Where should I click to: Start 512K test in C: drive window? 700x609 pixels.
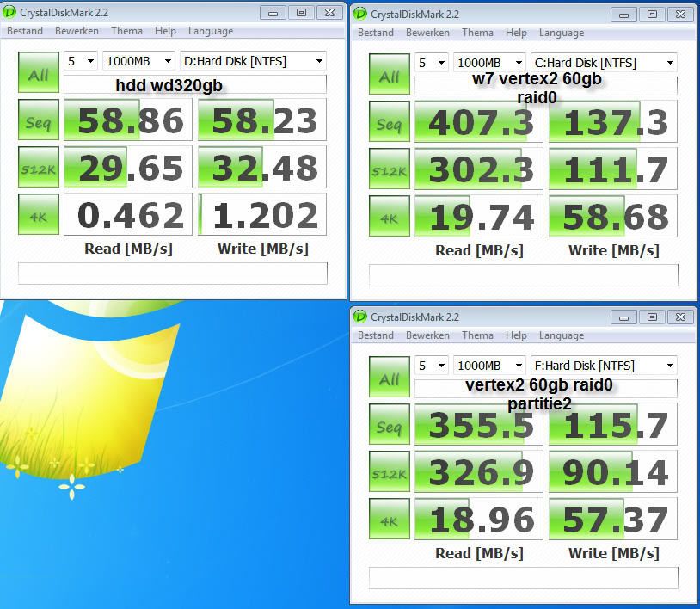pyautogui.click(x=390, y=169)
